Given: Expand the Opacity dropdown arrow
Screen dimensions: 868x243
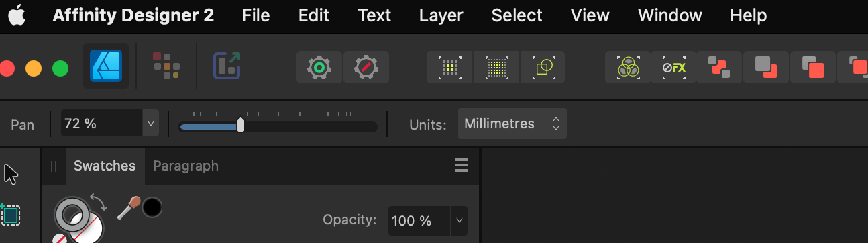Looking at the screenshot, I should [459, 220].
